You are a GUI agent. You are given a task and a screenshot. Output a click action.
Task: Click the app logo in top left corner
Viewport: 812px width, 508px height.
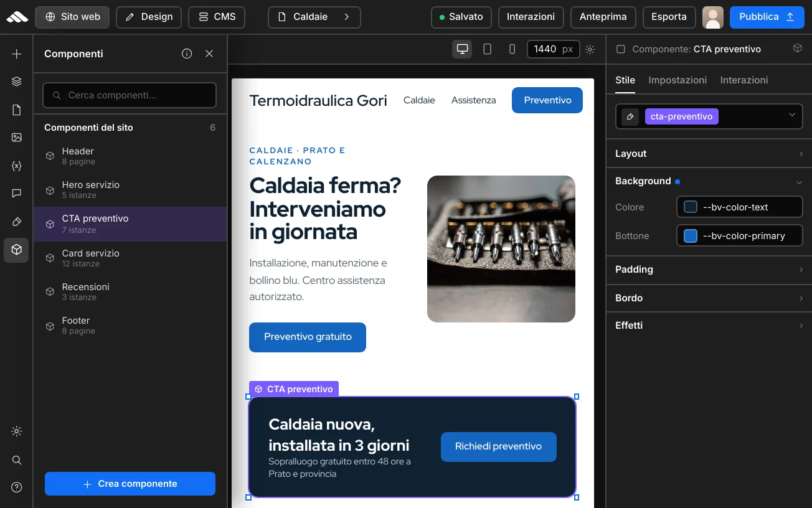17,17
